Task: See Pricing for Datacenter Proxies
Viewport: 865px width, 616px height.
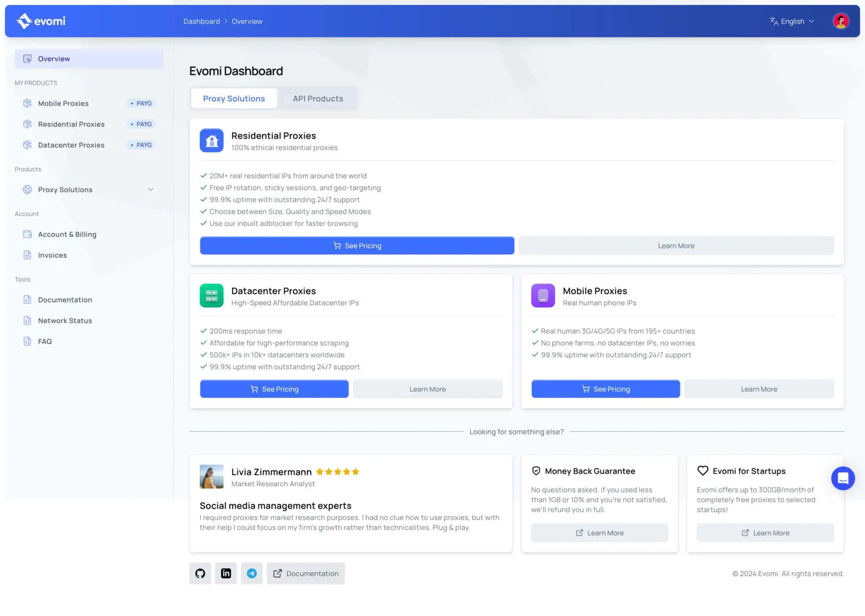Action: pyautogui.click(x=274, y=389)
